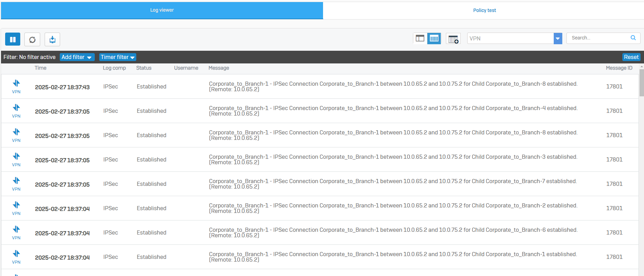Click the Message ID column header

[x=619, y=68]
